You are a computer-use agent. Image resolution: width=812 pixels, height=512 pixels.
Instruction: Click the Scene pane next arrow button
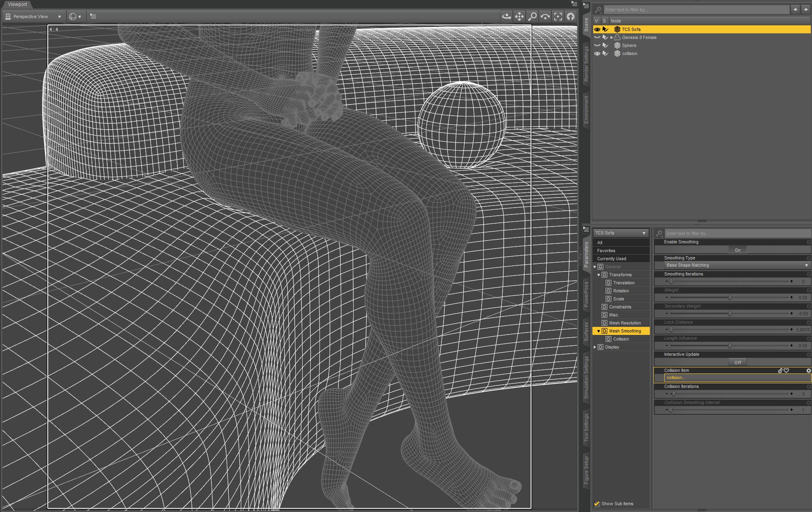click(806, 10)
